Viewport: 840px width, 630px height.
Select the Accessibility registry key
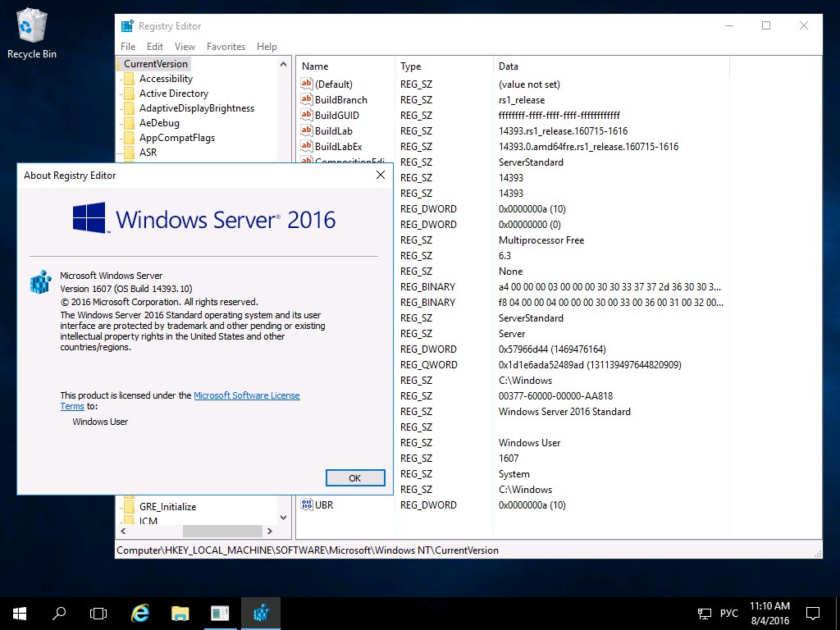point(166,79)
